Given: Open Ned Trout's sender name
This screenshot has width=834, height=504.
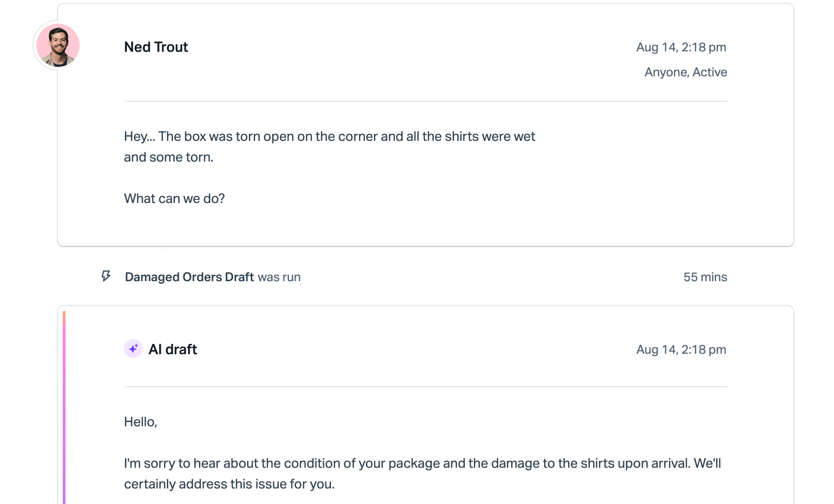Looking at the screenshot, I should (156, 47).
